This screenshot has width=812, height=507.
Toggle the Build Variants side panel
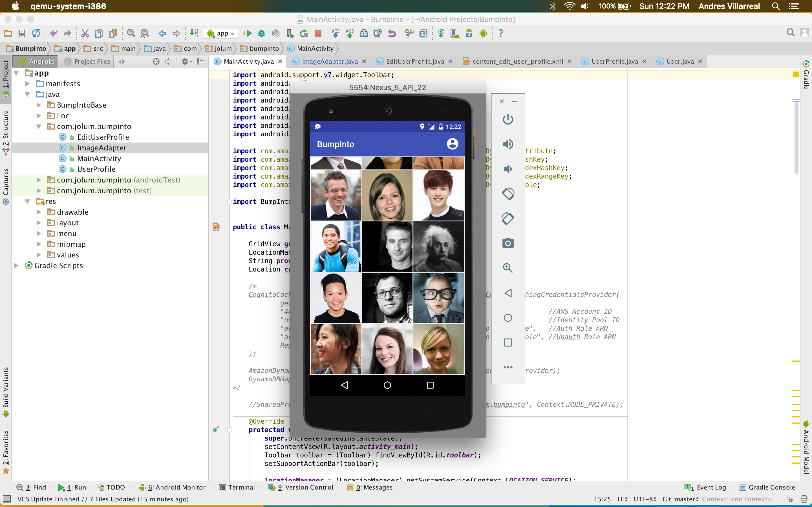pyautogui.click(x=6, y=391)
